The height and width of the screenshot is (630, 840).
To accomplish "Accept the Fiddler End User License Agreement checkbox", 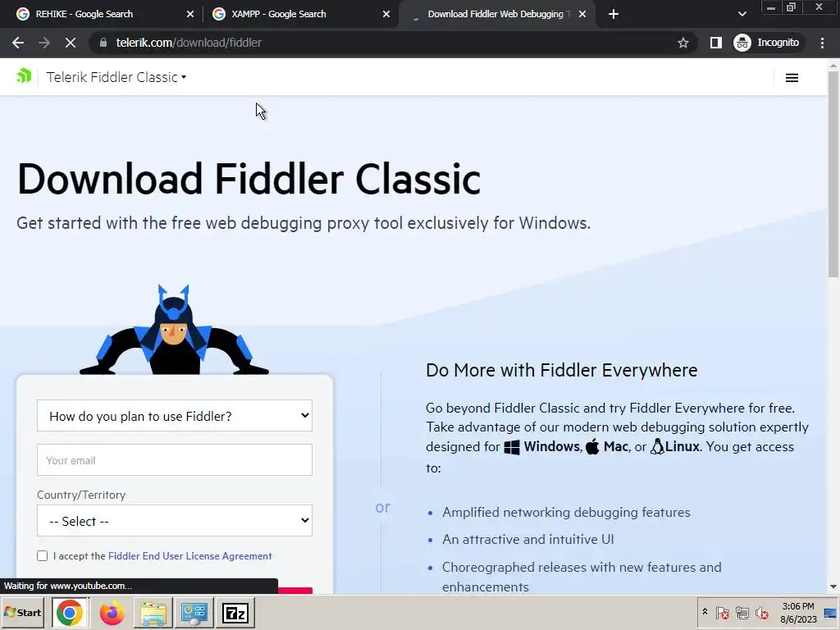I will 43,555.
